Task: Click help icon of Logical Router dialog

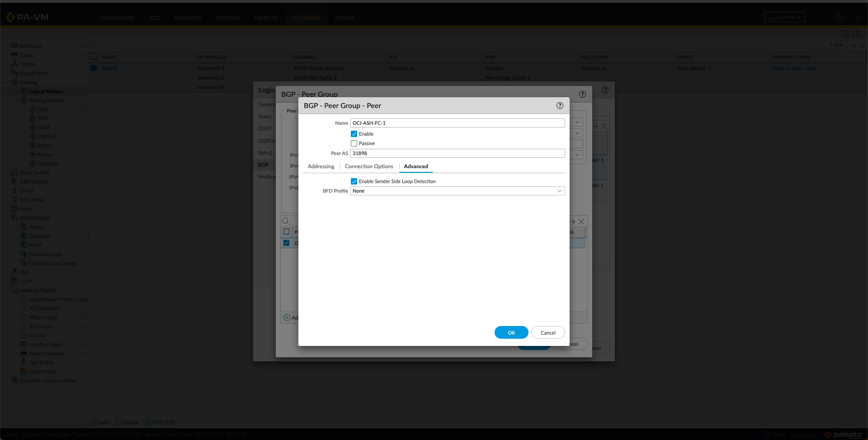Action: coord(605,90)
